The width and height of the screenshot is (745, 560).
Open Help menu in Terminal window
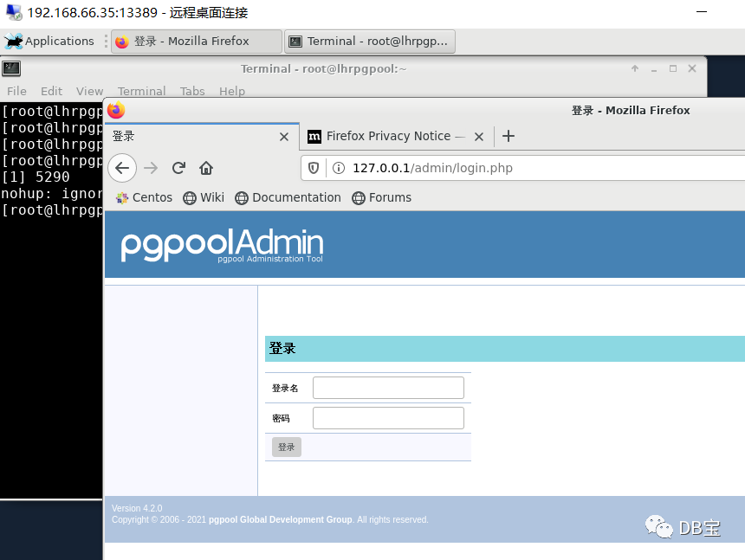coord(232,91)
